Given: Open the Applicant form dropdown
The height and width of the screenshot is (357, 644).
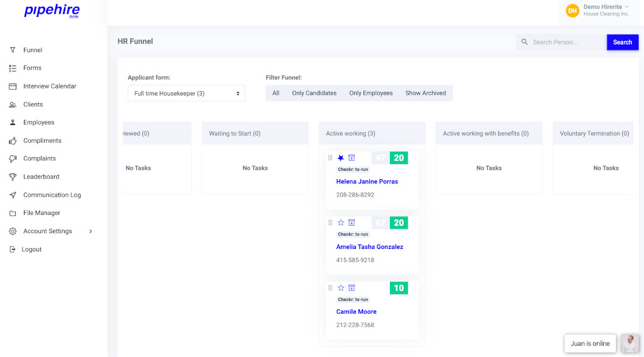Looking at the screenshot, I should [x=186, y=94].
